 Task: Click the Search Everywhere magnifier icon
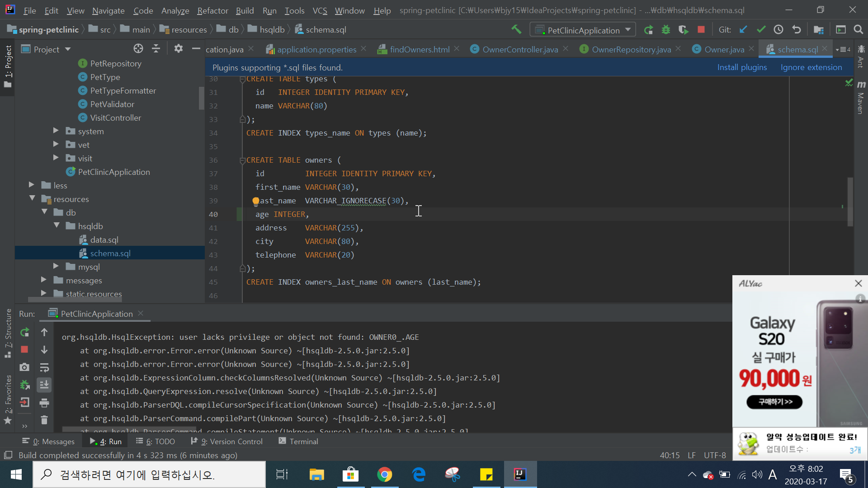[x=858, y=30]
